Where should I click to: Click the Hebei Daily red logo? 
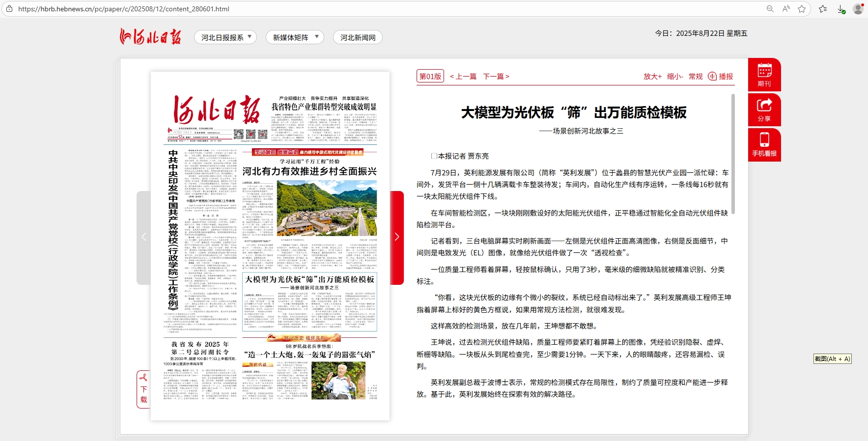[x=150, y=36]
